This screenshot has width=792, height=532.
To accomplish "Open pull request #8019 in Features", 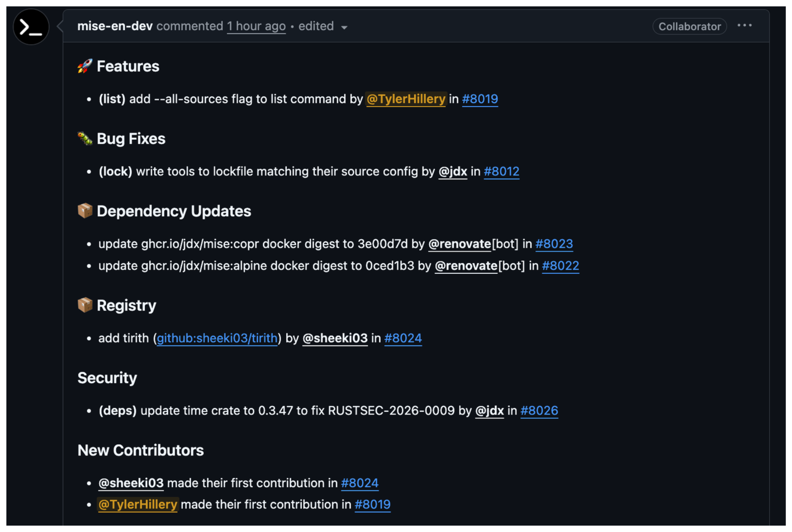I will click(480, 99).
